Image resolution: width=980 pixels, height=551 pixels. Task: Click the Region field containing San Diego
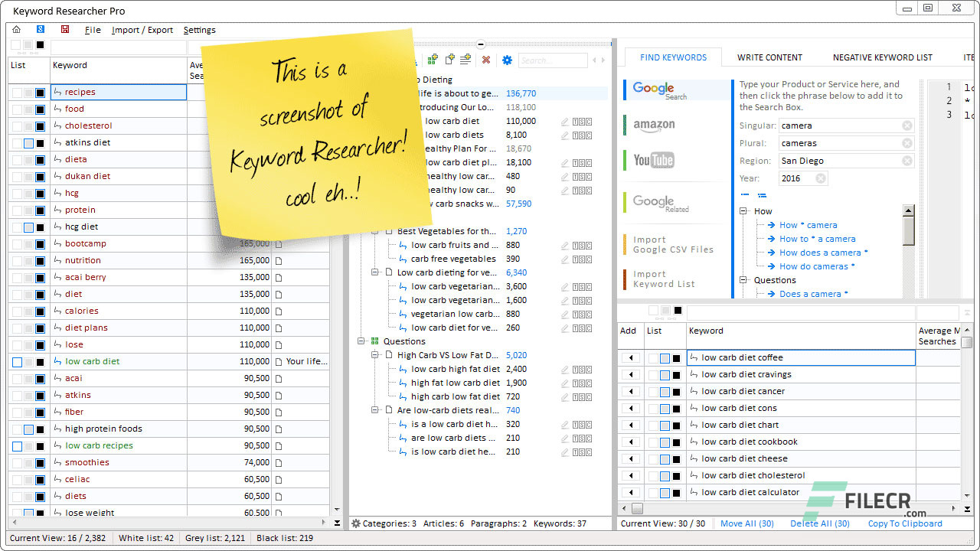tap(845, 161)
